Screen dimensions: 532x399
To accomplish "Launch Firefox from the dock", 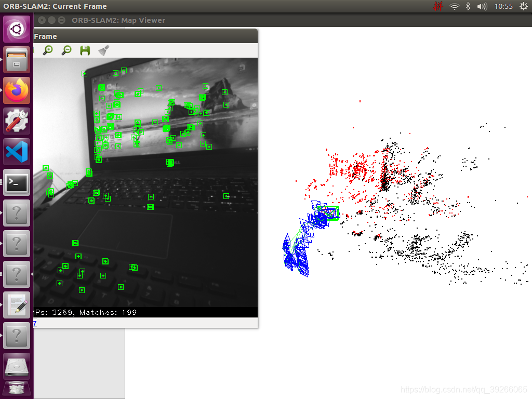I will (17, 90).
